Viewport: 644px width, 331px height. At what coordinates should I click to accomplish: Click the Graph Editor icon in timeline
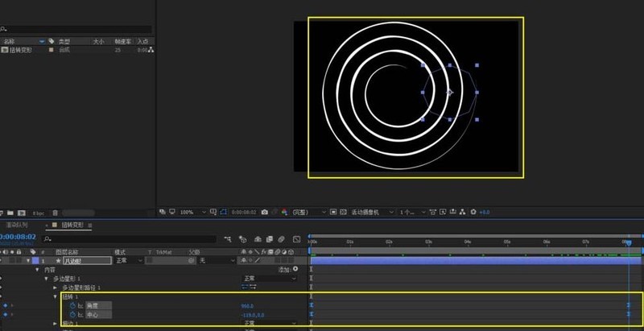[x=296, y=239]
